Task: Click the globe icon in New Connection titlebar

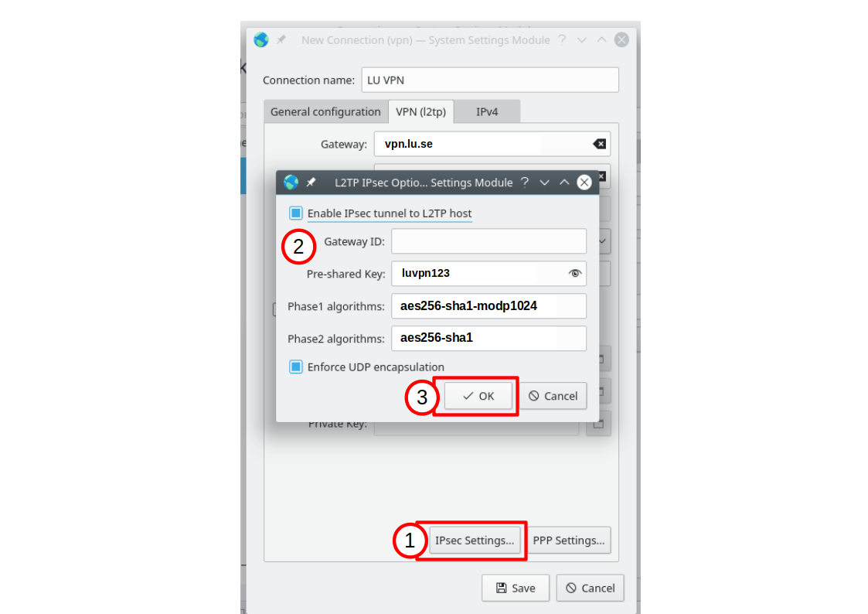Action: [x=261, y=40]
